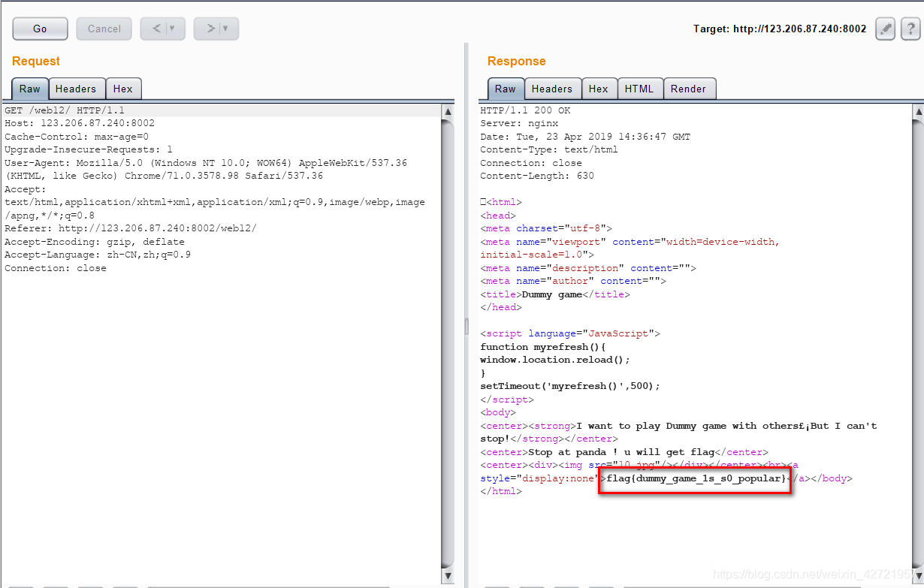Screen dimensions: 924x588
Task: Open the Response Render tab
Action: tap(689, 89)
